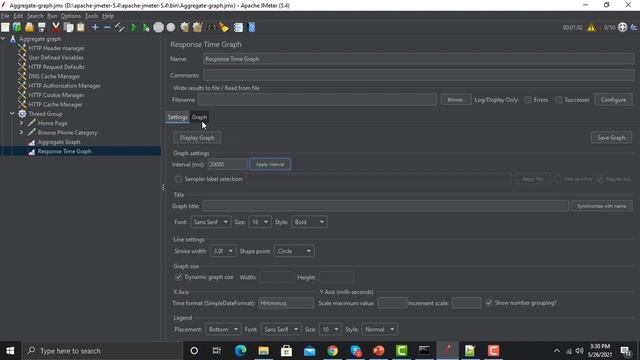
Task: Click Start no pauses icon
Action: pos(146,28)
